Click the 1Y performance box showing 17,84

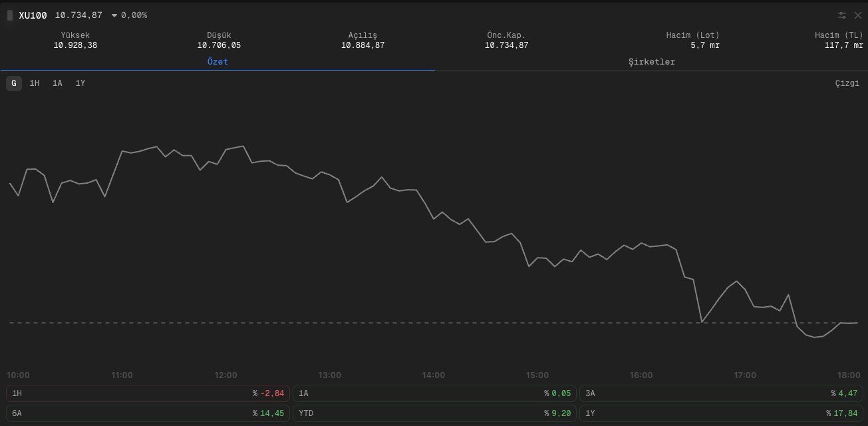(721, 413)
